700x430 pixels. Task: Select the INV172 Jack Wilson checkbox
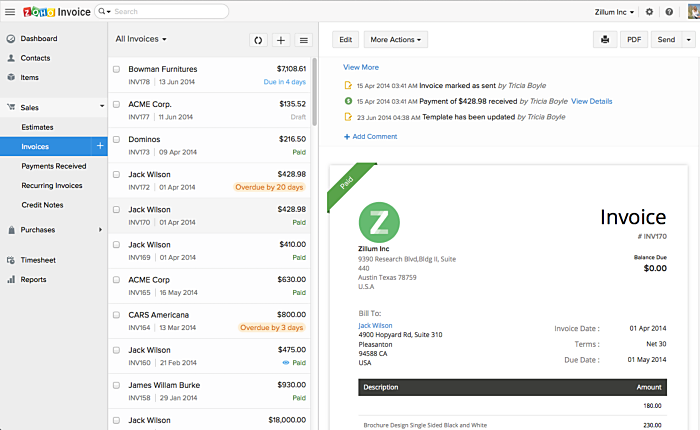pyautogui.click(x=117, y=175)
